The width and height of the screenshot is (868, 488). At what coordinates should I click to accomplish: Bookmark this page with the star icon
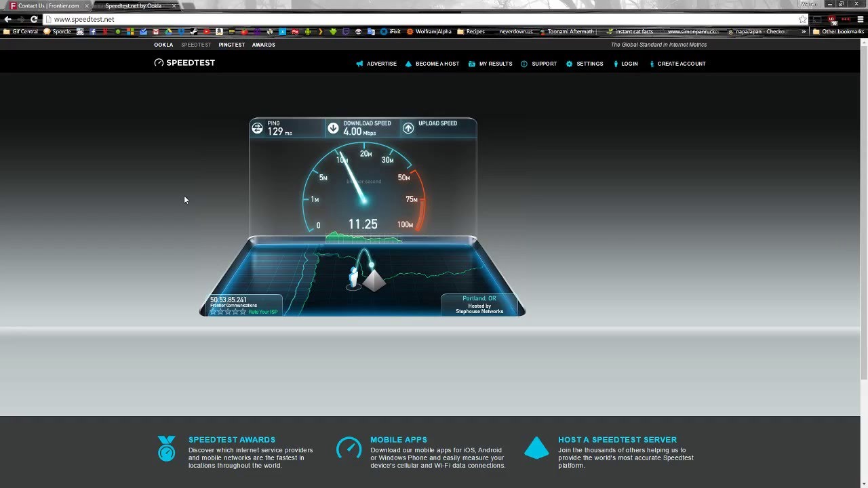tap(803, 19)
